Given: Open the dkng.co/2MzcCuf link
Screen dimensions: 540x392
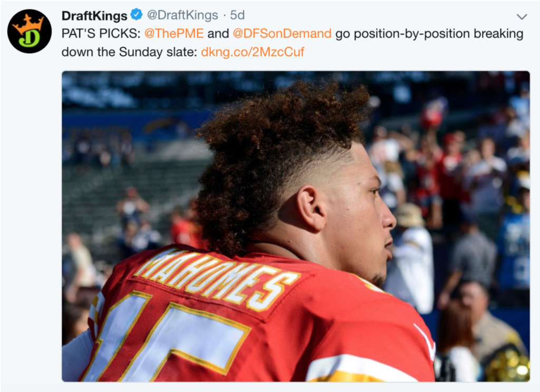Looking at the screenshot, I should (253, 52).
